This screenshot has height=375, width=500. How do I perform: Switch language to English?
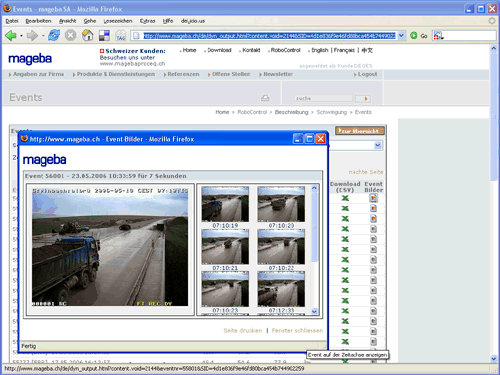(320, 50)
